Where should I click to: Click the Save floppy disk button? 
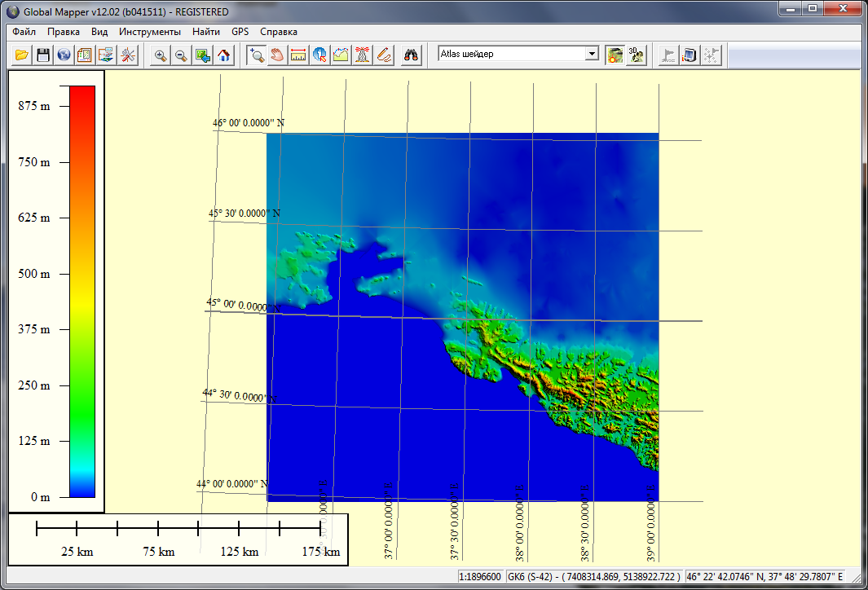(43, 55)
